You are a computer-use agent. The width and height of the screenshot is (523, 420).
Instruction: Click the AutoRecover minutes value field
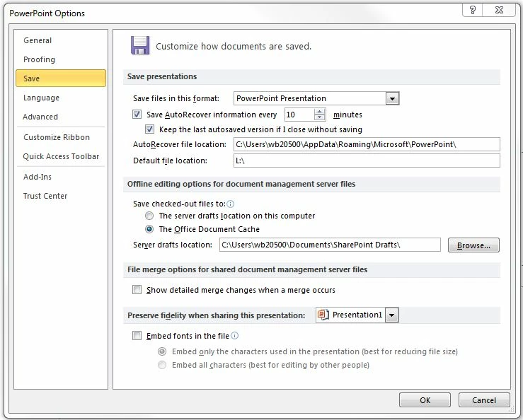coord(299,115)
